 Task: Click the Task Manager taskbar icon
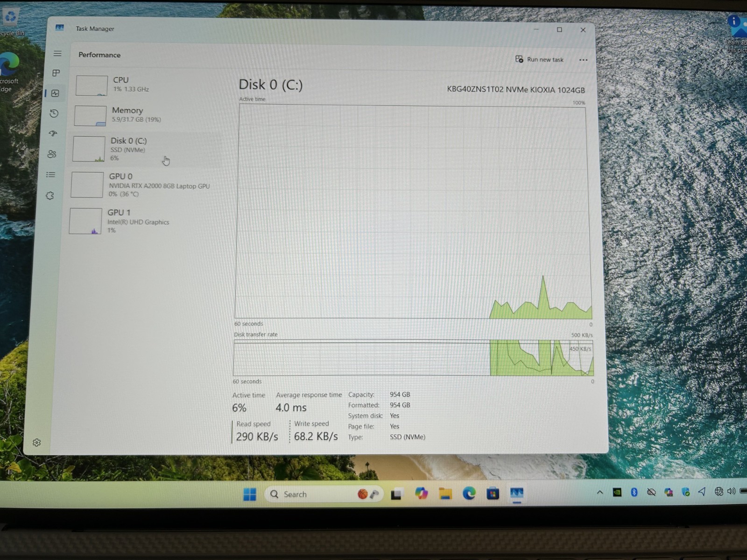[x=516, y=493]
